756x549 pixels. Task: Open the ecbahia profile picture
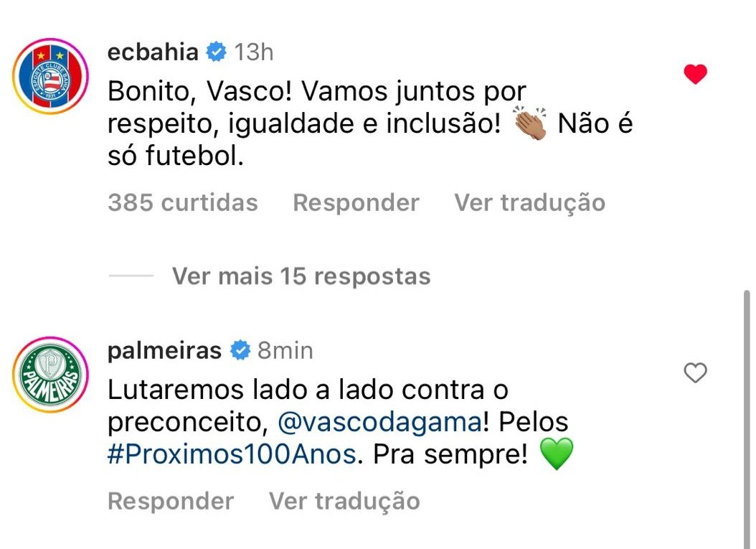(51, 78)
